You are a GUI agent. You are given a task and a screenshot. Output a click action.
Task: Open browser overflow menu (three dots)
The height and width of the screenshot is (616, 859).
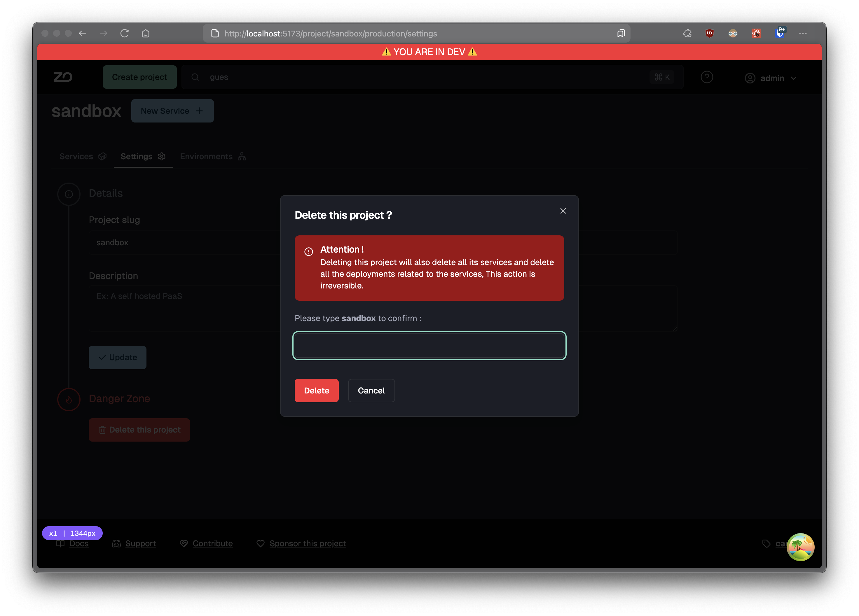point(803,33)
